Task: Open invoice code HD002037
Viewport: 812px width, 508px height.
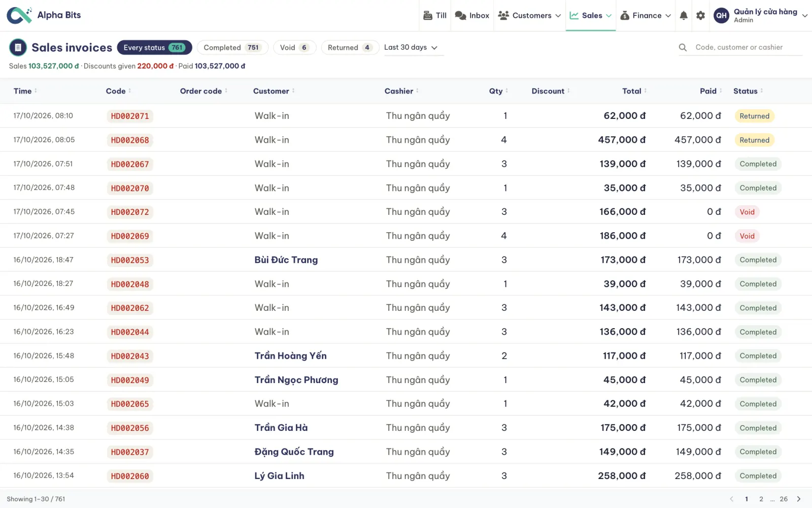Action: pos(130,452)
